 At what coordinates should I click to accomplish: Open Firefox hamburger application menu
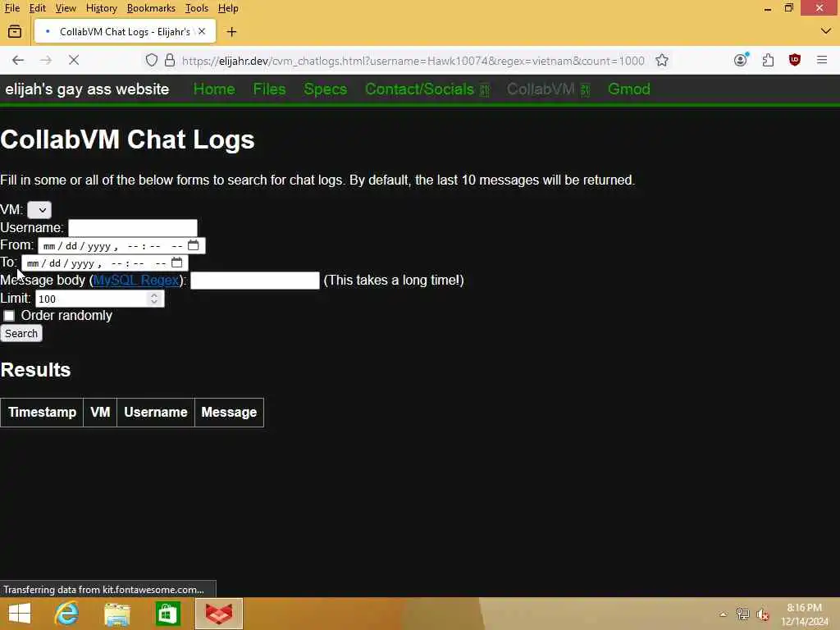822,60
